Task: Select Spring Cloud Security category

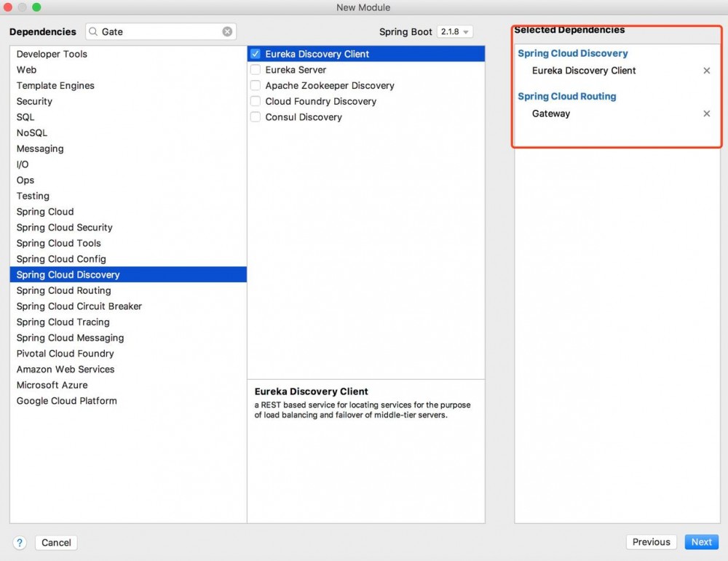Action: (128, 227)
